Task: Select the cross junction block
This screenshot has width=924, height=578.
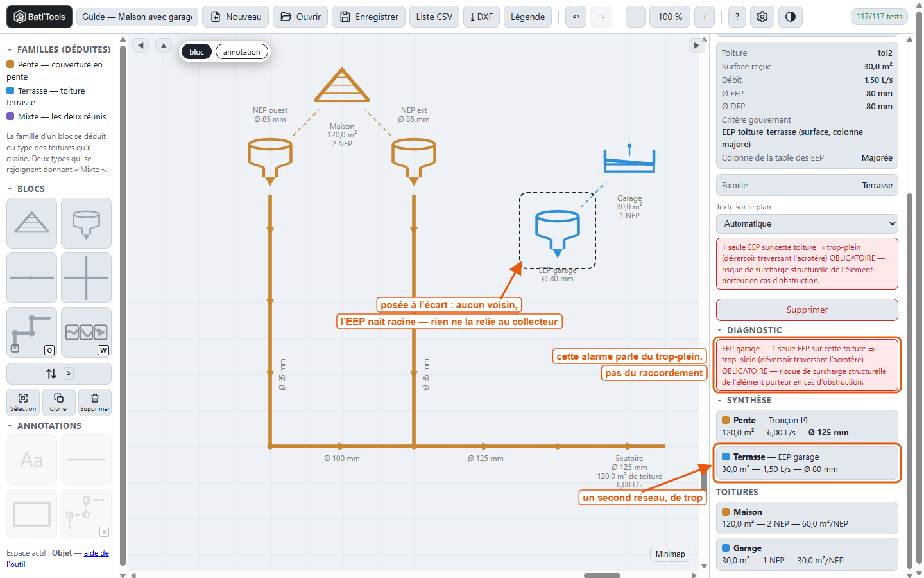Action: [x=86, y=277]
